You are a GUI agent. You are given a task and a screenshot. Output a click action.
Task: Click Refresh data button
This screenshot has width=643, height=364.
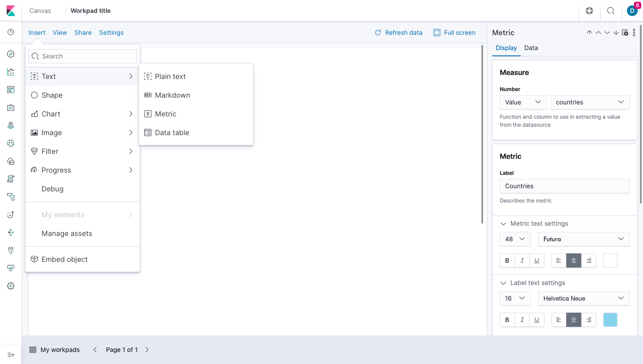point(398,33)
